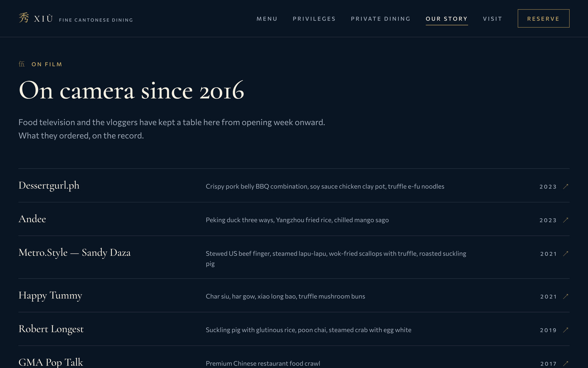Open Metro.Style — Sandy Daza feature
Viewport: 588px width, 368px height.
(74, 253)
